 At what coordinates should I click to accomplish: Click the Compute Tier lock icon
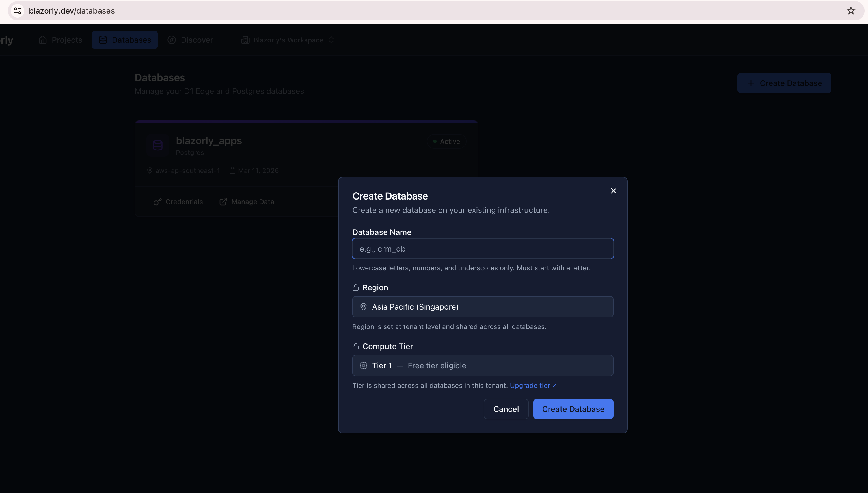pos(355,346)
